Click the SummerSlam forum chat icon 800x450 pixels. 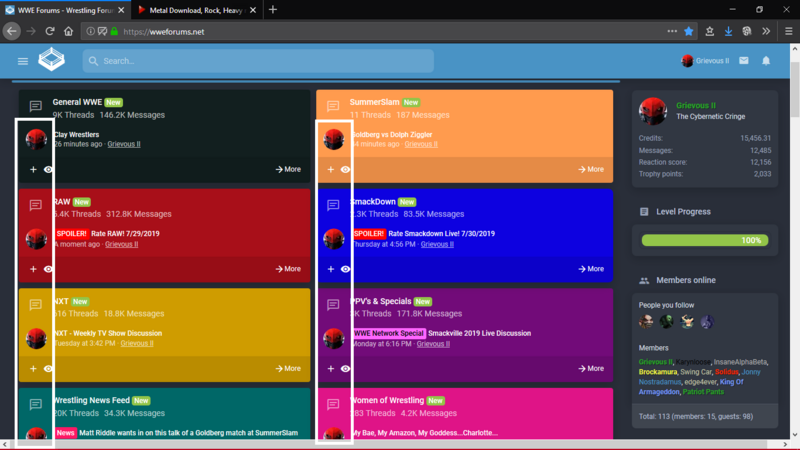pos(333,106)
